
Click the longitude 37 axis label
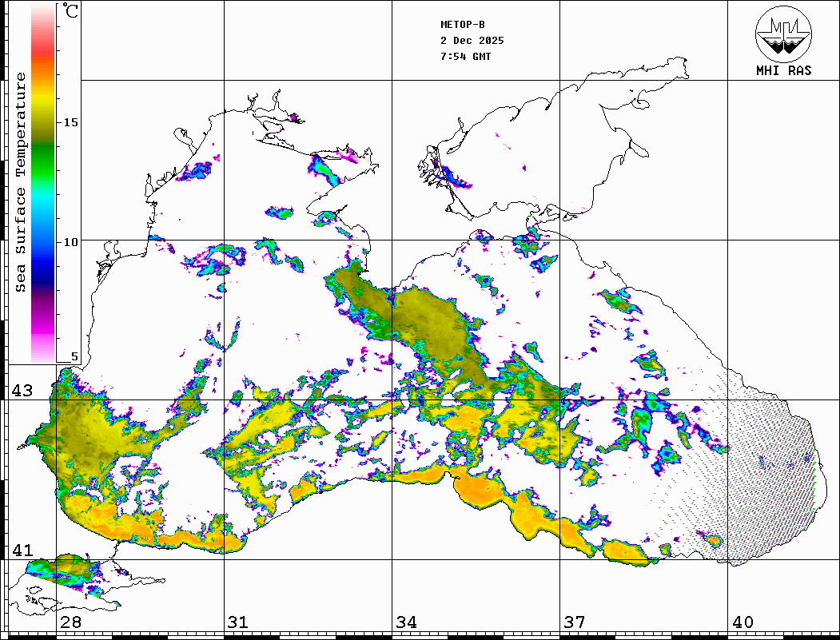tap(574, 622)
